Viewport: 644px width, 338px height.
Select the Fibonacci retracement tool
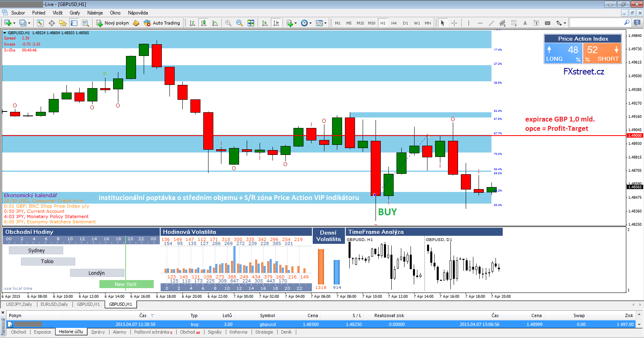514,23
